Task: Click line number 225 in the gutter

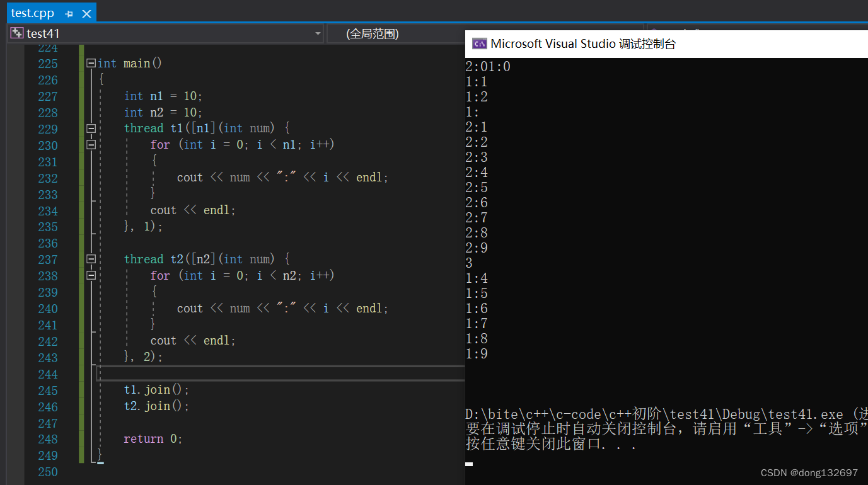Action: pyautogui.click(x=48, y=64)
